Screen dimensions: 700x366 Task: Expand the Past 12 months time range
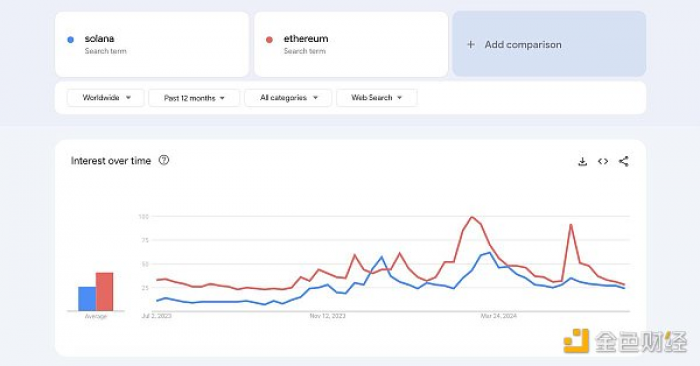[x=194, y=98]
